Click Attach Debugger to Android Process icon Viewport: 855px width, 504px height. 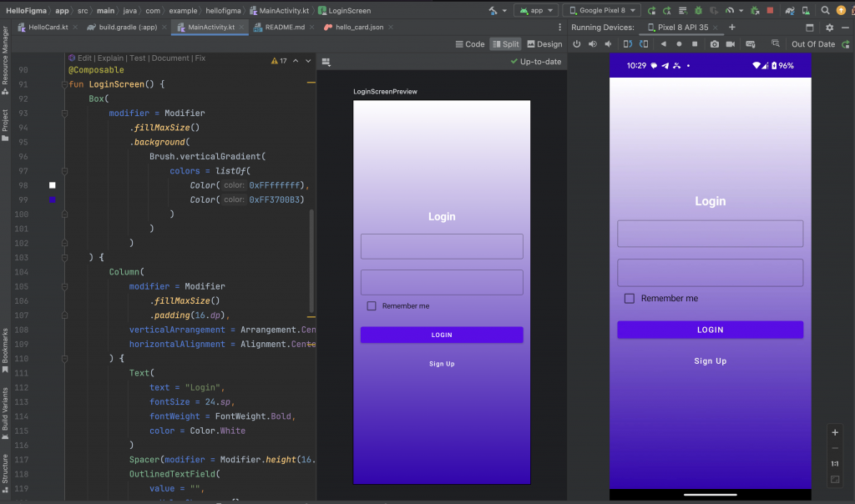click(x=755, y=10)
